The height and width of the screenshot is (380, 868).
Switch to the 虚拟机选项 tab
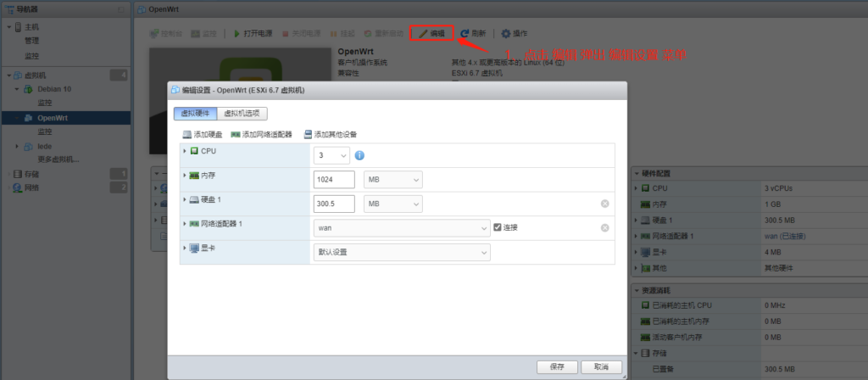pos(243,113)
